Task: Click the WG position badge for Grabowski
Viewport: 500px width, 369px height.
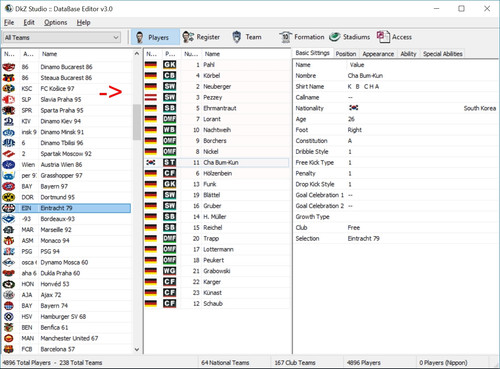Action: [x=169, y=271]
